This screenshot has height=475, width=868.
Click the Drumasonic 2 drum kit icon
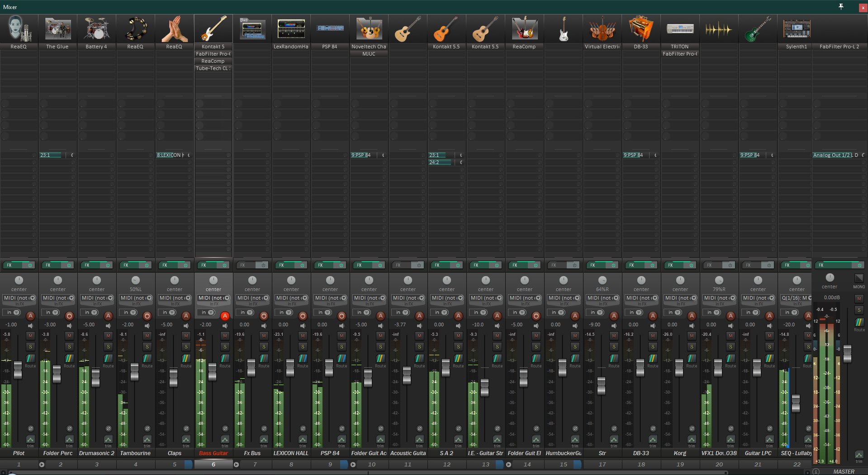[x=97, y=28]
